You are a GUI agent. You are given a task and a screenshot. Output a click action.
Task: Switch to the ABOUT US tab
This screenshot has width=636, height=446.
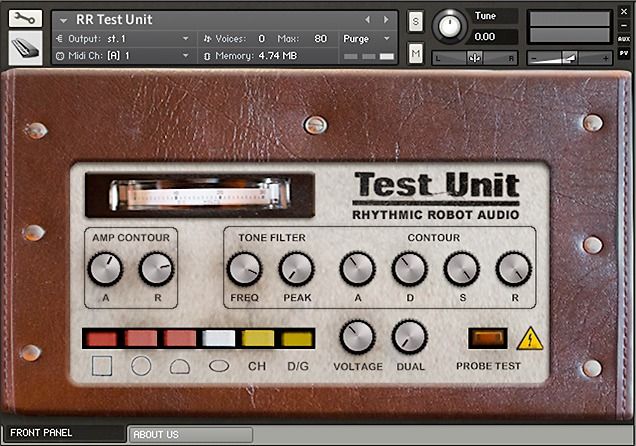click(191, 435)
